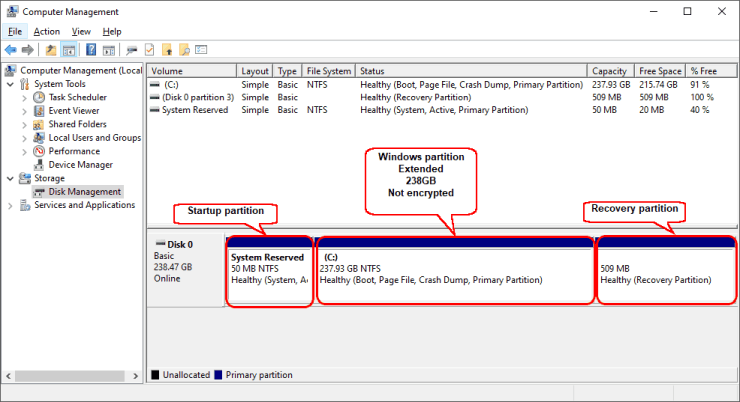Click the Device Manager icon

pos(39,165)
